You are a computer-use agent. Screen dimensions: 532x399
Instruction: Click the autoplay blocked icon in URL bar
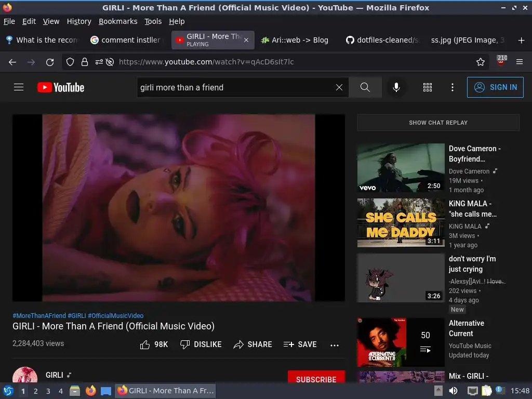(110, 62)
